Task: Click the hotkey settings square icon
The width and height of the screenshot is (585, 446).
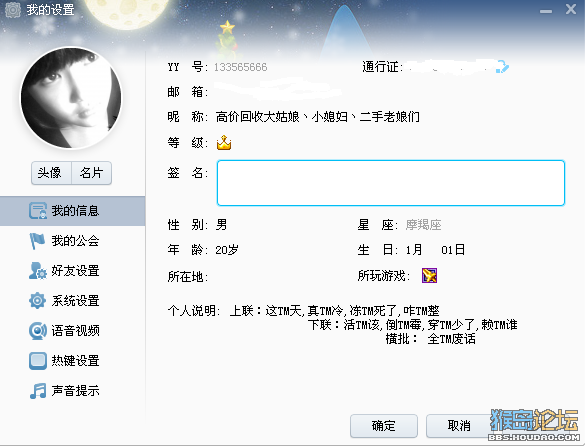Action: pyautogui.click(x=38, y=361)
